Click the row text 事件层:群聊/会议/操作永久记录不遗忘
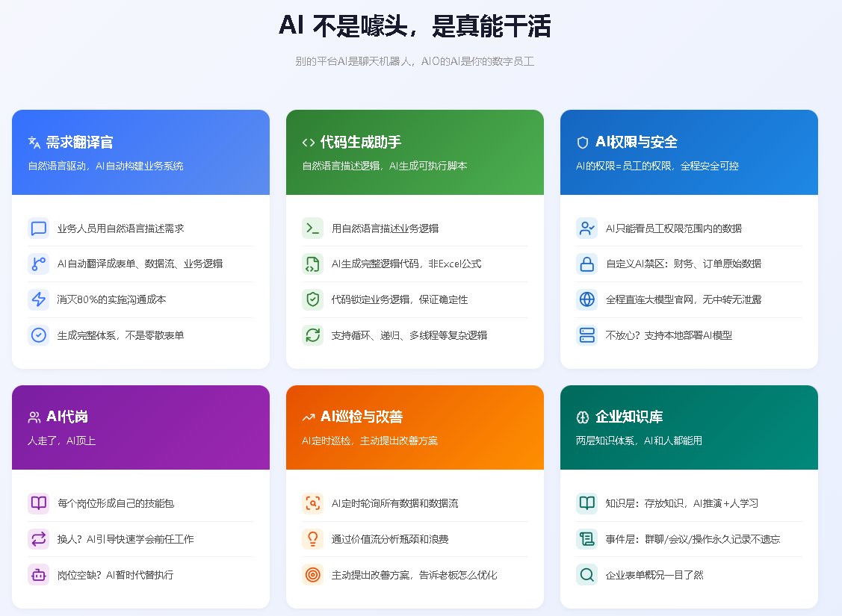Viewport: 842px width, 616px height. [693, 539]
